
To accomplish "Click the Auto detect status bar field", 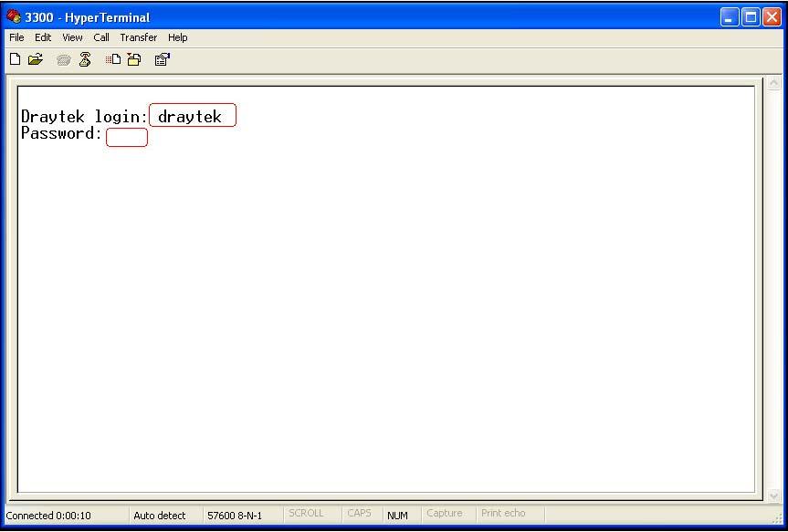I will tap(160, 516).
